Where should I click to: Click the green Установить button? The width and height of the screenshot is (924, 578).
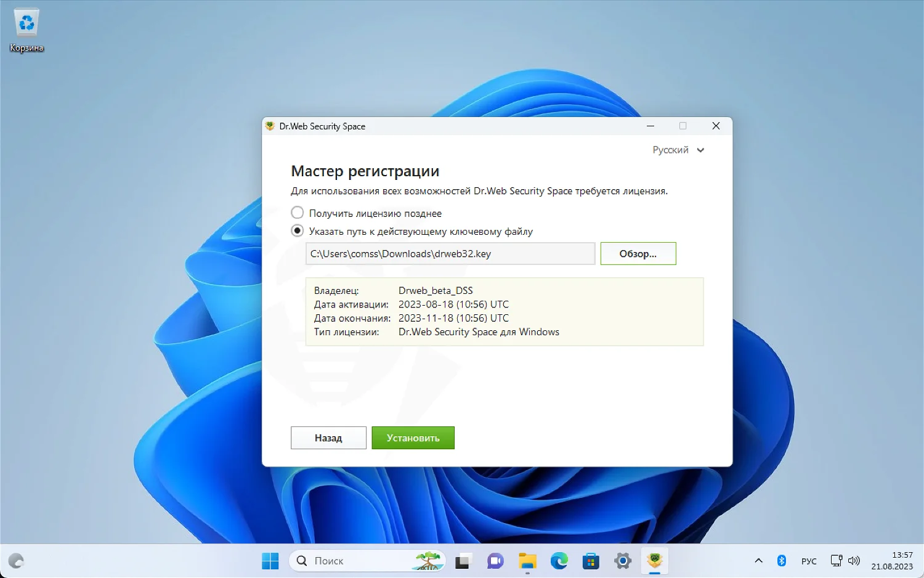click(x=413, y=438)
